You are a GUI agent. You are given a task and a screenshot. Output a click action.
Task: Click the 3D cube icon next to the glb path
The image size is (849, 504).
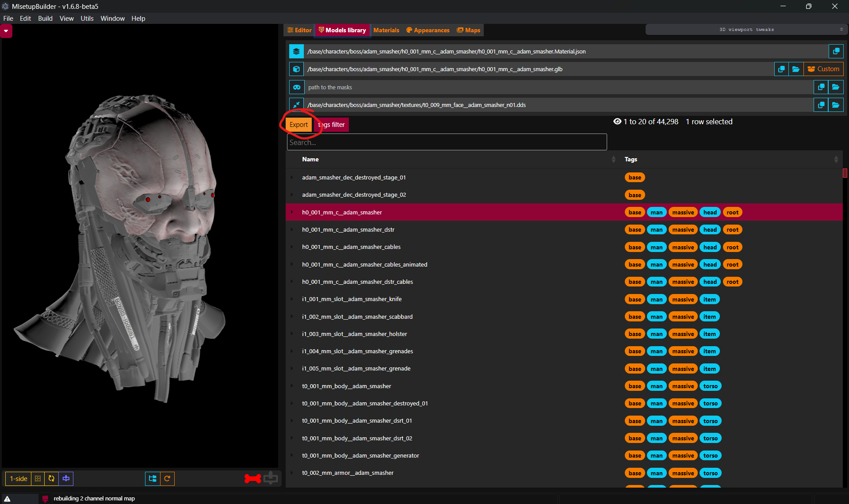coord(296,69)
